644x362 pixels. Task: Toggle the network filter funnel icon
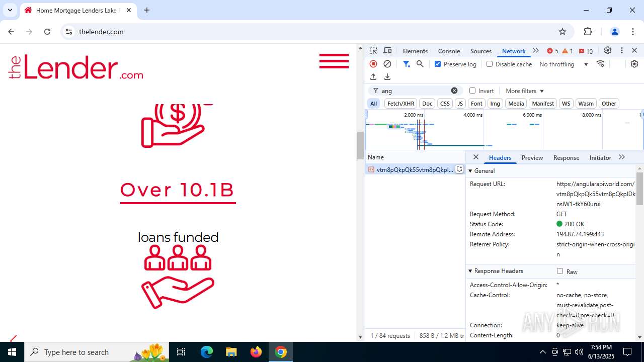tap(406, 64)
